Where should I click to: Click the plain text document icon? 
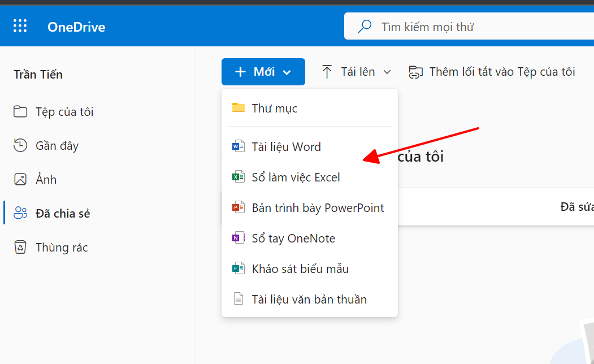[x=239, y=299]
